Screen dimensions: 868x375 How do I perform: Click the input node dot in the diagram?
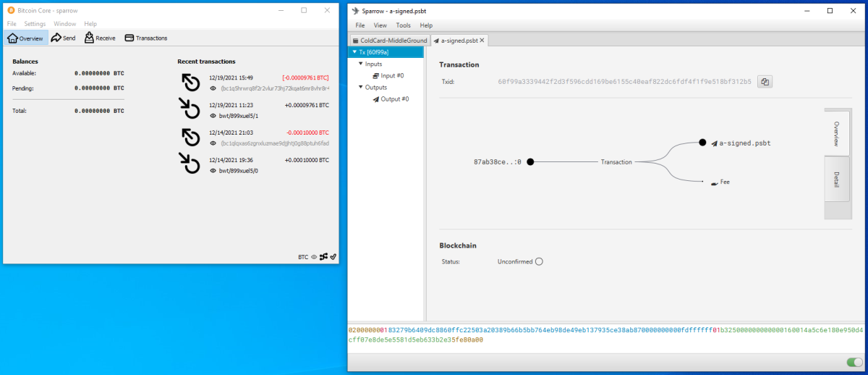(530, 162)
